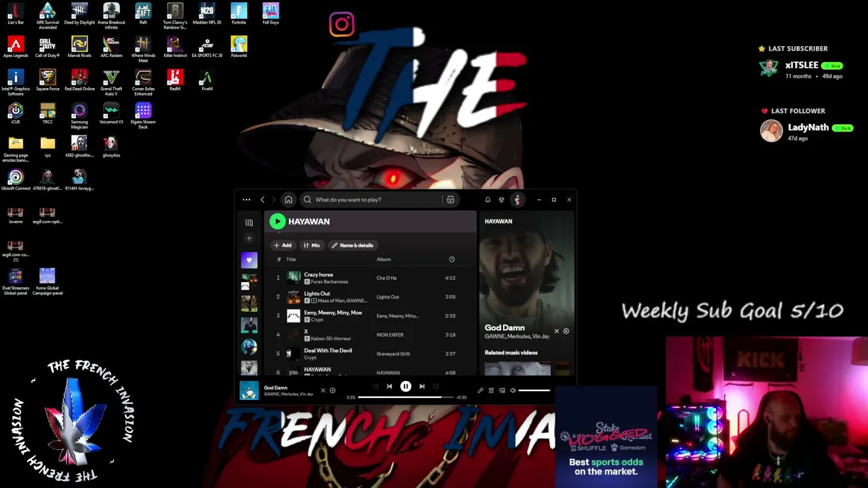
Task: Click the Mix button in the playlist
Action: [312, 245]
